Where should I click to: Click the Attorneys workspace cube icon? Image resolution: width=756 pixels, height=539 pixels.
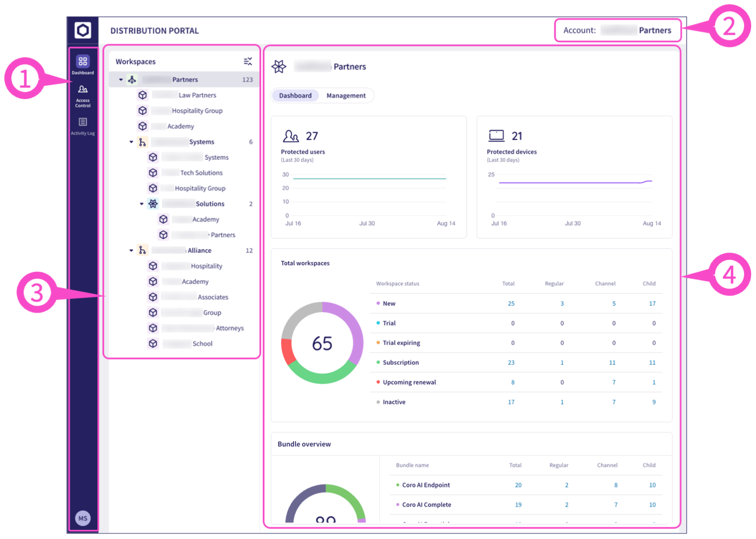[153, 328]
